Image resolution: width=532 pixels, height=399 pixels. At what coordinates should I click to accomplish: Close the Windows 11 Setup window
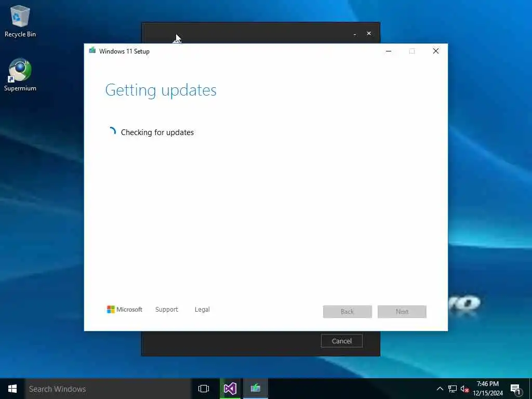[x=436, y=51]
